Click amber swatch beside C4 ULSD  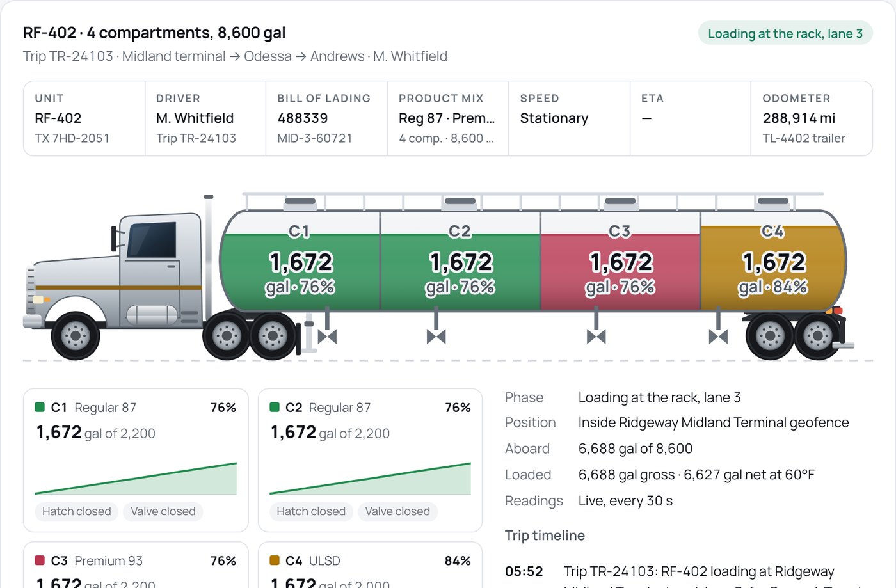click(x=275, y=560)
